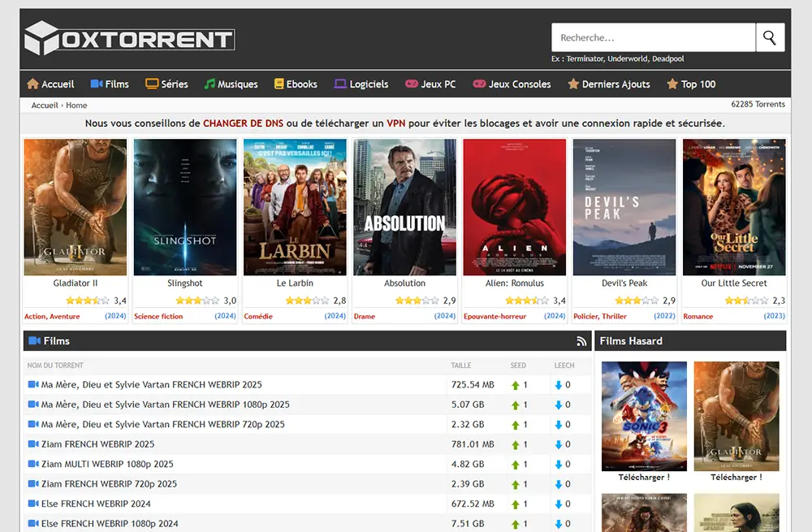
Task: Click the gamepad icon beside Jeux Consoles
Action: 480,84
